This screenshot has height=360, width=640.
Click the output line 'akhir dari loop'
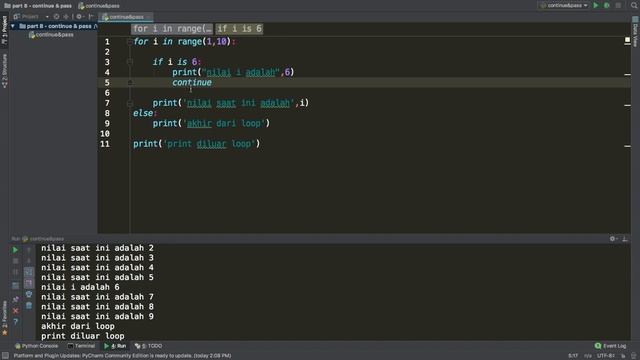78,326
